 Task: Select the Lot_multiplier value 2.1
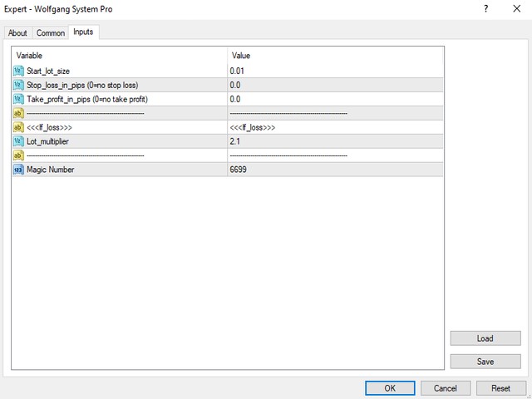pos(335,141)
